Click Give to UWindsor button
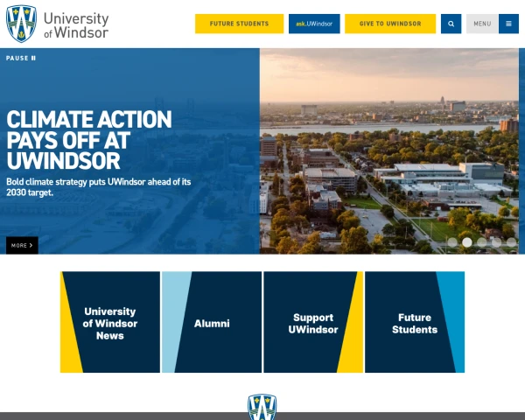The image size is (525, 420). (390, 24)
